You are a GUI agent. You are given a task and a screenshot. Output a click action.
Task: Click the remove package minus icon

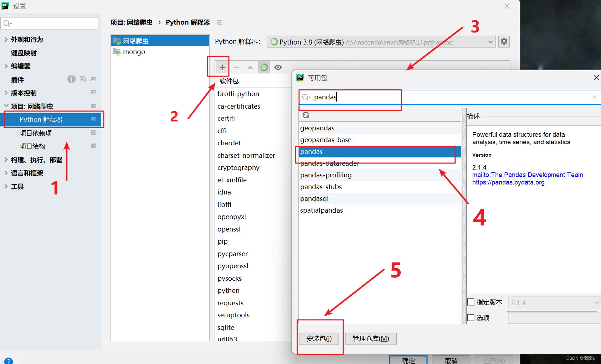pyautogui.click(x=236, y=67)
